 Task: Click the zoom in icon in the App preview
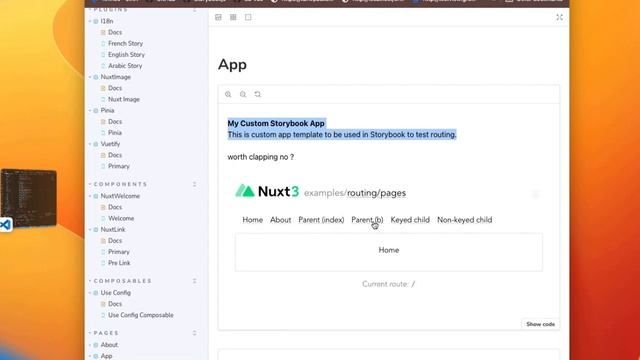[228, 94]
